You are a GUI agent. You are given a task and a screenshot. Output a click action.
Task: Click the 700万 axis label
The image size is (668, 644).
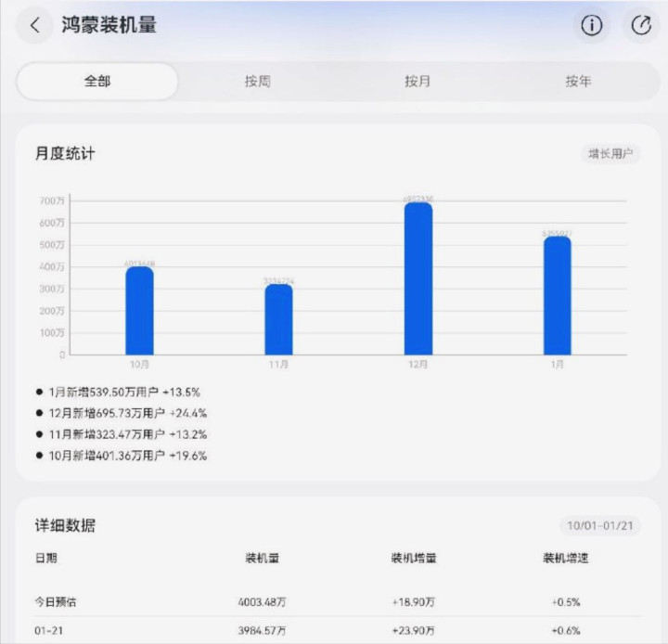tap(52, 200)
